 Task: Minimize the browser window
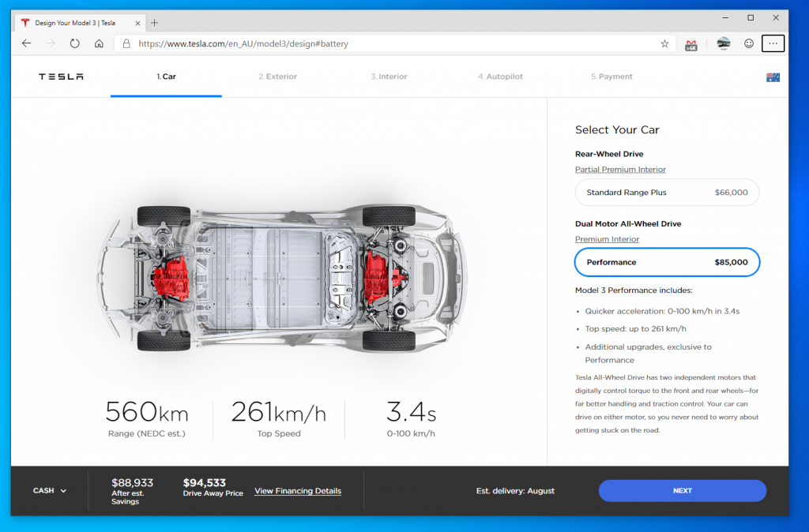[725, 17]
